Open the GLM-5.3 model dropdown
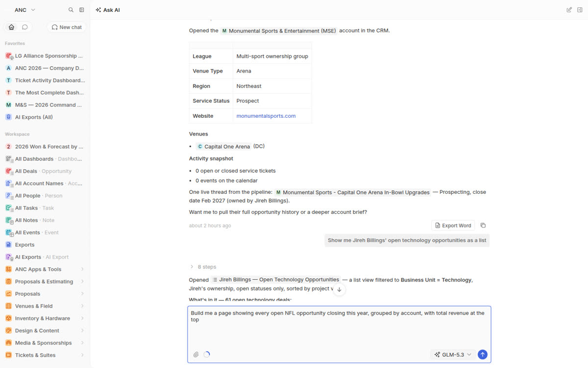Screen dimensions: 588x368 point(453,354)
